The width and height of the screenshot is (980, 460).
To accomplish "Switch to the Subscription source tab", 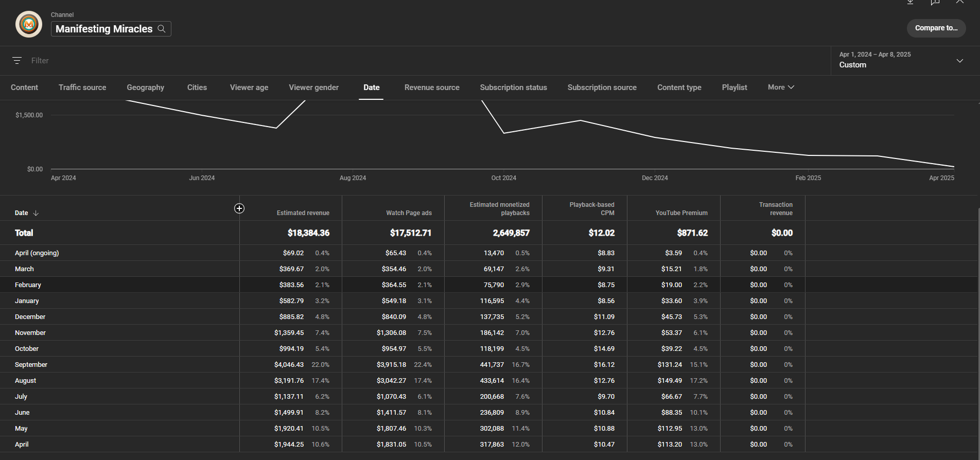I will pos(602,87).
